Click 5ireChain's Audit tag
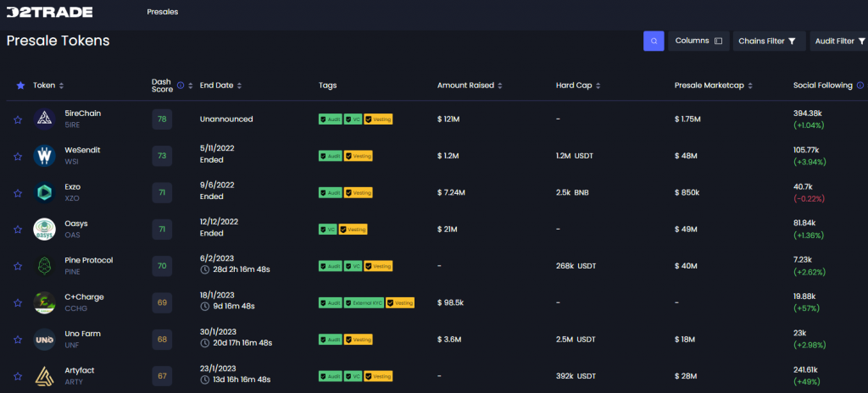 tap(330, 119)
